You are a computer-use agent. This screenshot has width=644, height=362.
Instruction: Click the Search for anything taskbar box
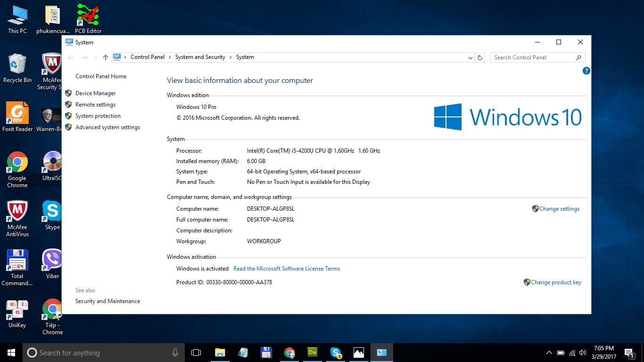tap(104, 353)
